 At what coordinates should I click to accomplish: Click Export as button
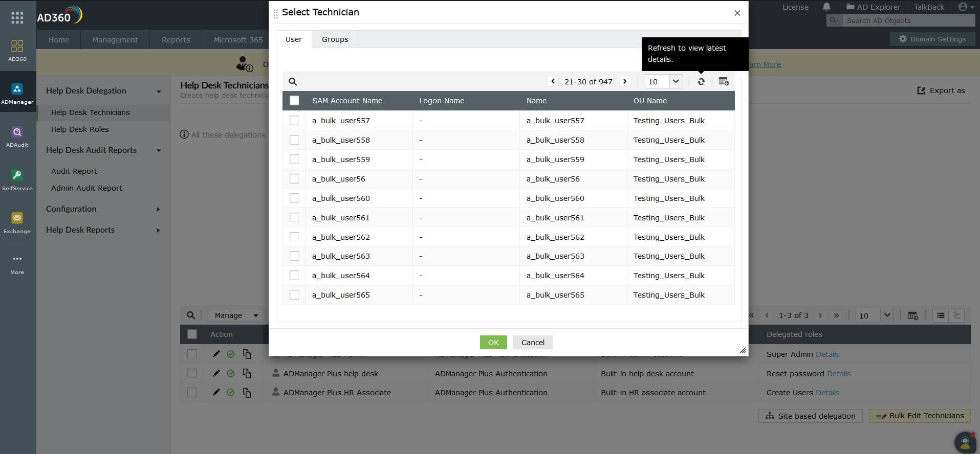pyautogui.click(x=941, y=90)
